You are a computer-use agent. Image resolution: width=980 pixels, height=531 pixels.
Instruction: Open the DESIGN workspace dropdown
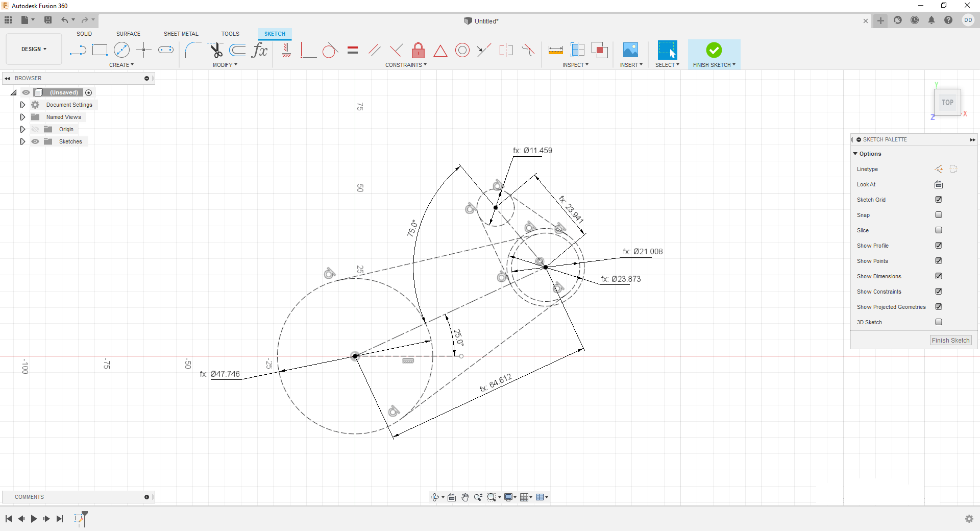[x=33, y=49]
